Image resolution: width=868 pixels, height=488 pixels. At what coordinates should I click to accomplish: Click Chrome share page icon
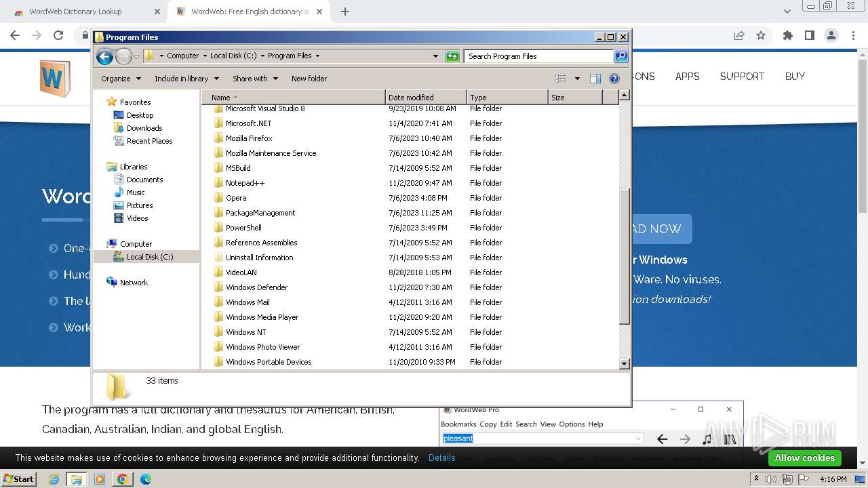(739, 35)
